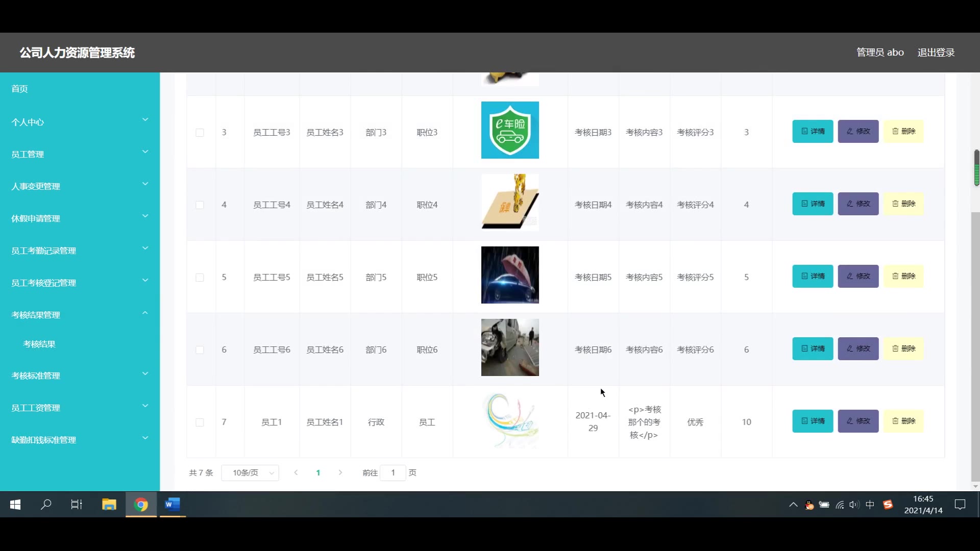Screen dimensions: 980x551
Task: Open the notification center icon
Action: point(960,505)
